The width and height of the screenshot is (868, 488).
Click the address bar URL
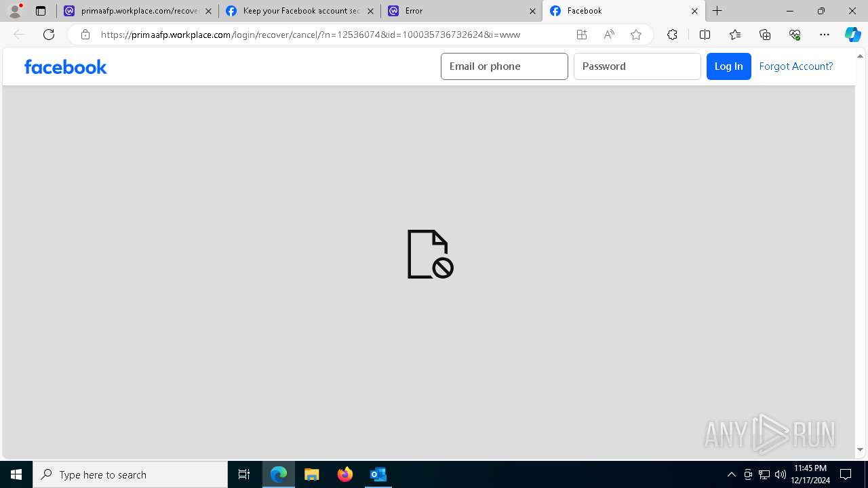point(311,35)
